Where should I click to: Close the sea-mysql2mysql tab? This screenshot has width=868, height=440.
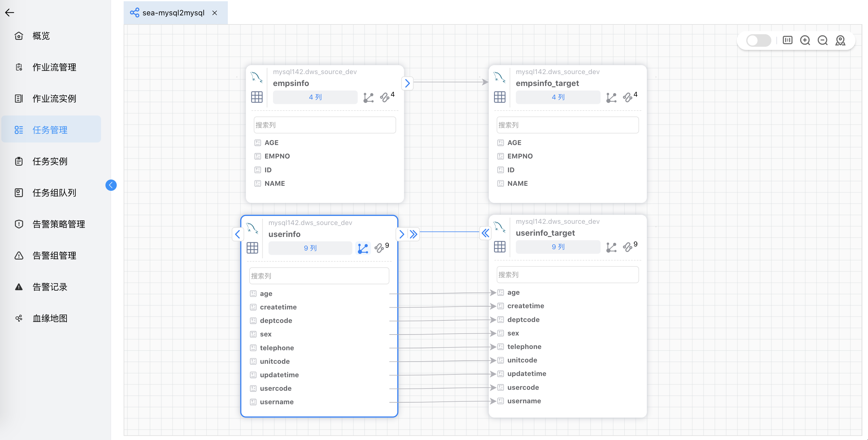(x=215, y=13)
